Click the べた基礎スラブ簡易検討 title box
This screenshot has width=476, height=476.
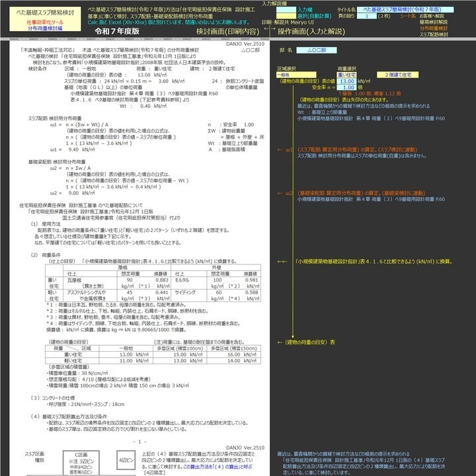(45, 19)
